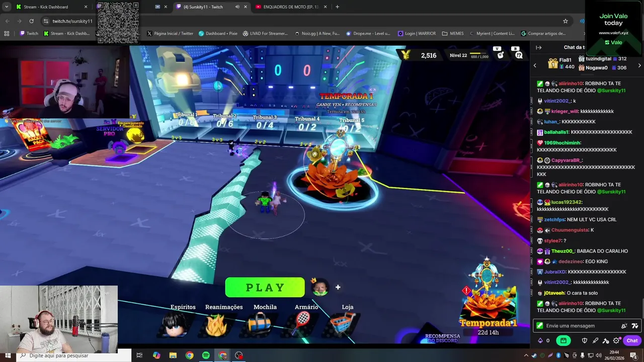Start a match with the green PLAY button
The width and height of the screenshot is (644, 362).
click(265, 288)
